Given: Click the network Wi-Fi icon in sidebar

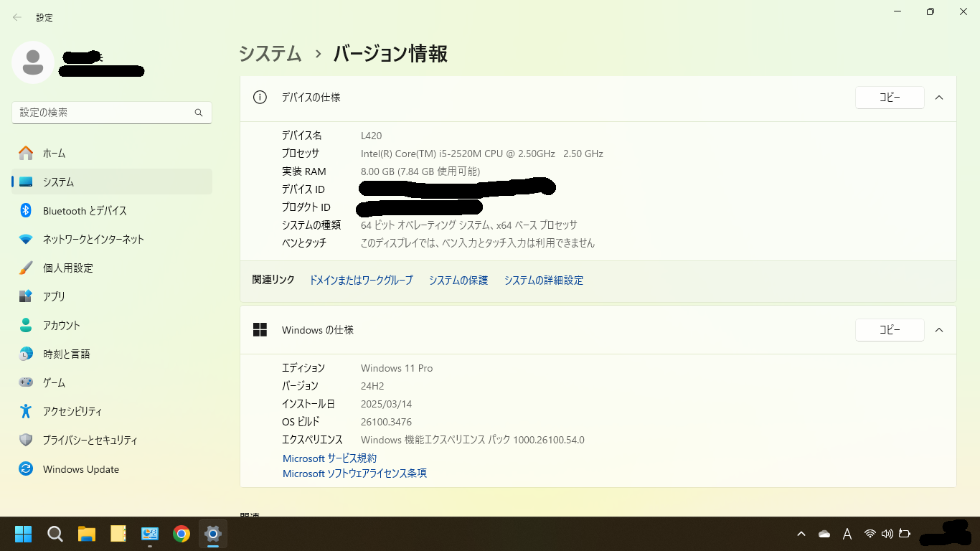Looking at the screenshot, I should click(x=26, y=239).
